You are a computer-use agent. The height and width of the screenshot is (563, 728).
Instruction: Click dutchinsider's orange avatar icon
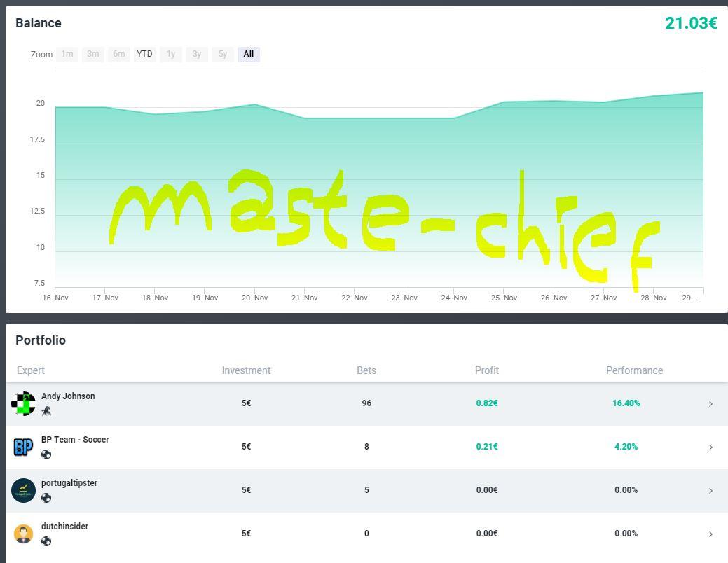(x=23, y=534)
